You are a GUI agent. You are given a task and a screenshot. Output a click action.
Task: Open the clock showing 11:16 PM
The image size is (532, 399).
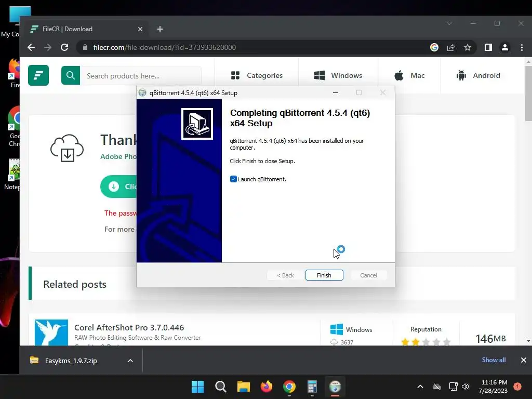pos(493,387)
